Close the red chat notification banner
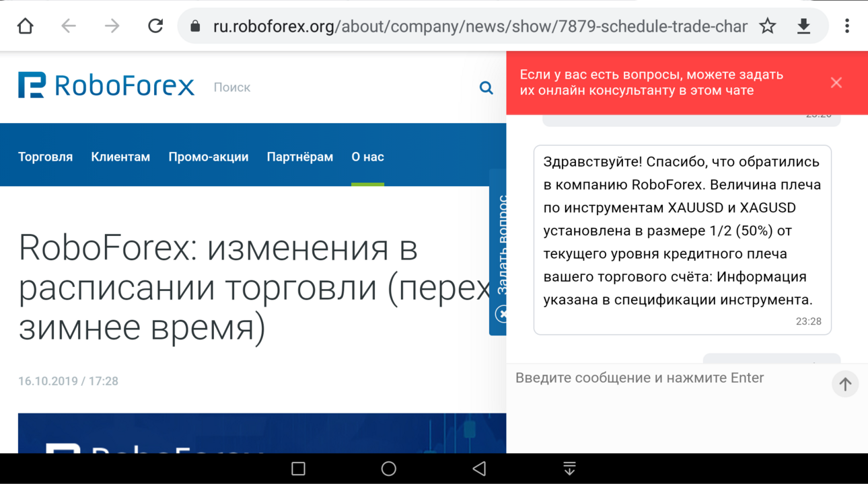Image resolution: width=868 pixels, height=484 pixels. 836,83
